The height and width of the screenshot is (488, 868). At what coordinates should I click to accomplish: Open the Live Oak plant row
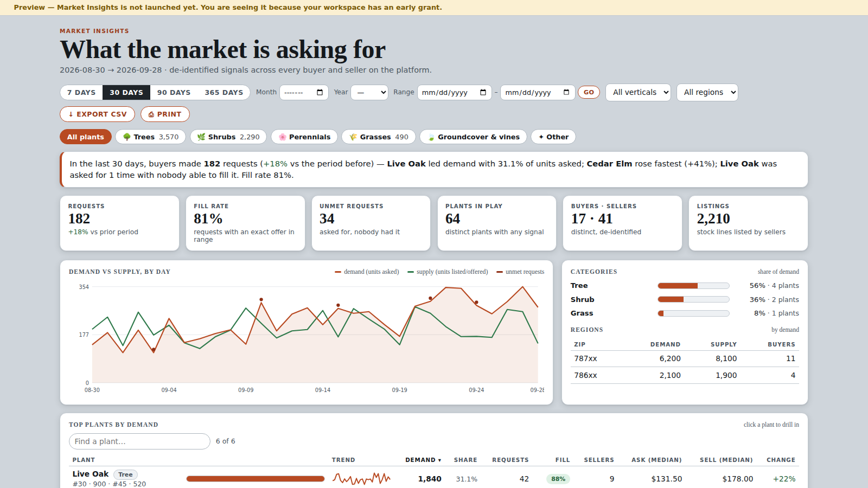click(x=434, y=479)
